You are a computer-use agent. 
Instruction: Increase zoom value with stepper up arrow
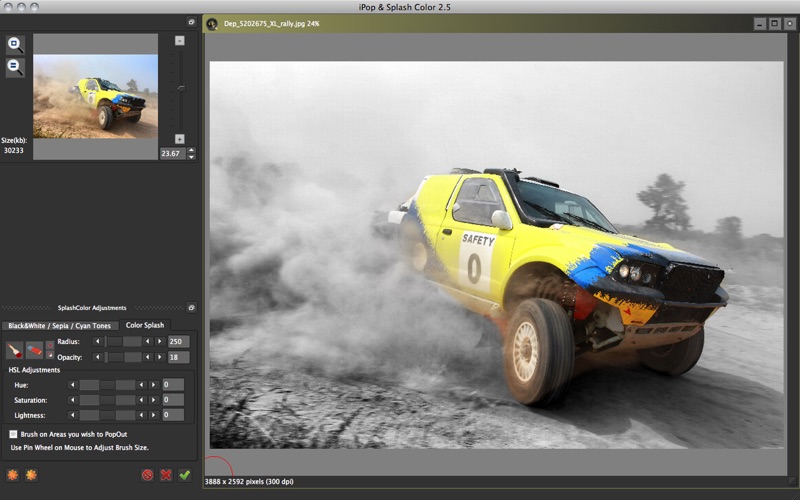(x=192, y=150)
